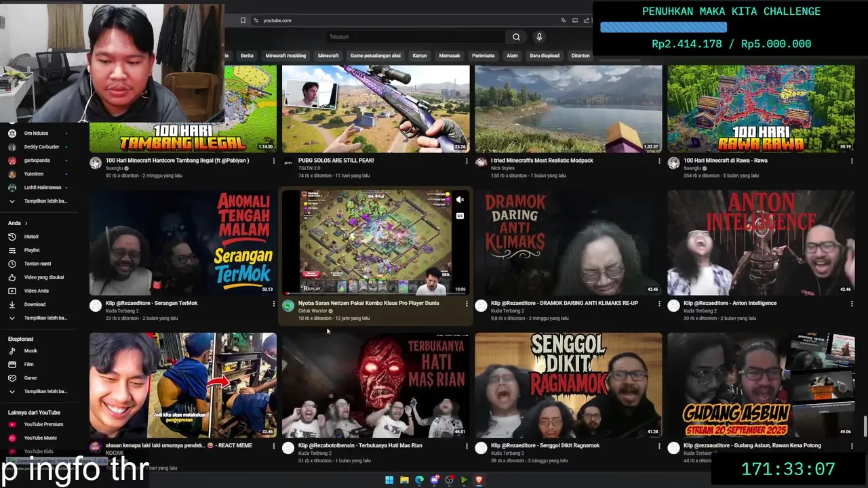Screen dimensions: 868x488
Task: Open Anton Intelligence video thumbnail
Action: coord(761,243)
